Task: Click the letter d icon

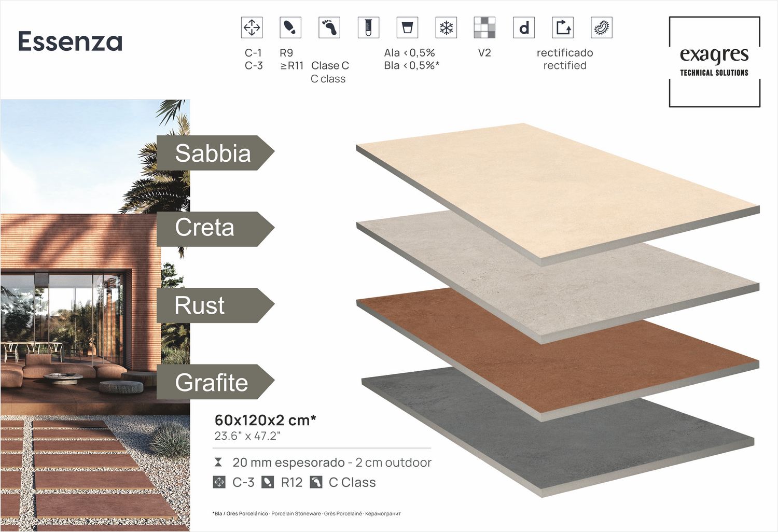Action: 524,27
